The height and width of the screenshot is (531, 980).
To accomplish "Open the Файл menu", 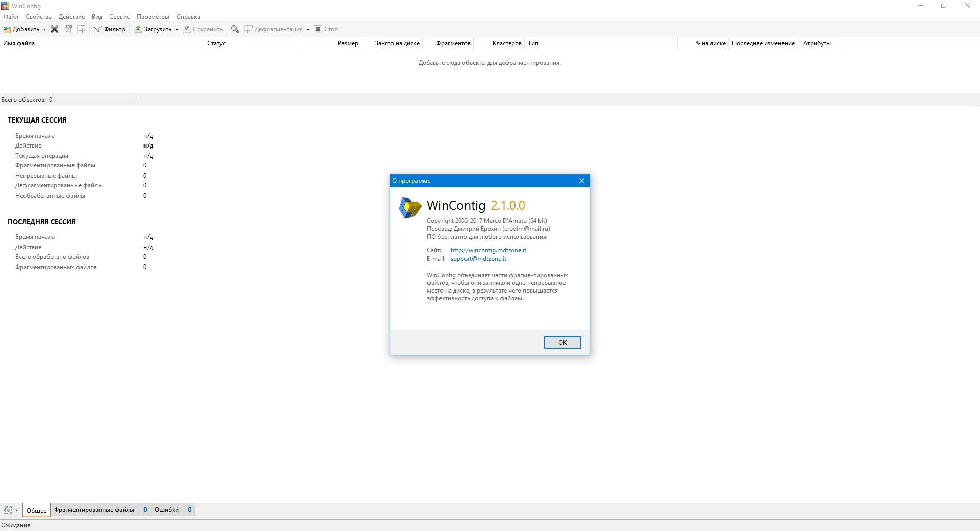I will [x=11, y=17].
